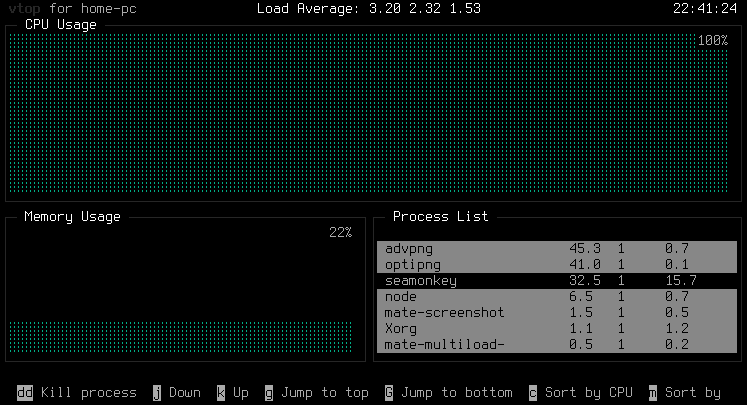Screen dimensions: 747x405
Task: Select the 'dd' Kill process key
Action: [25, 393]
